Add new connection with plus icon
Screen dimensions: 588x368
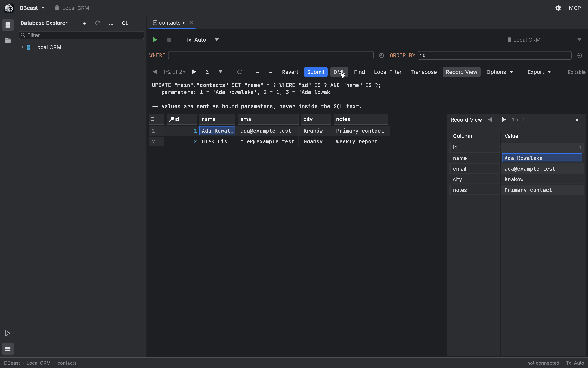point(85,23)
